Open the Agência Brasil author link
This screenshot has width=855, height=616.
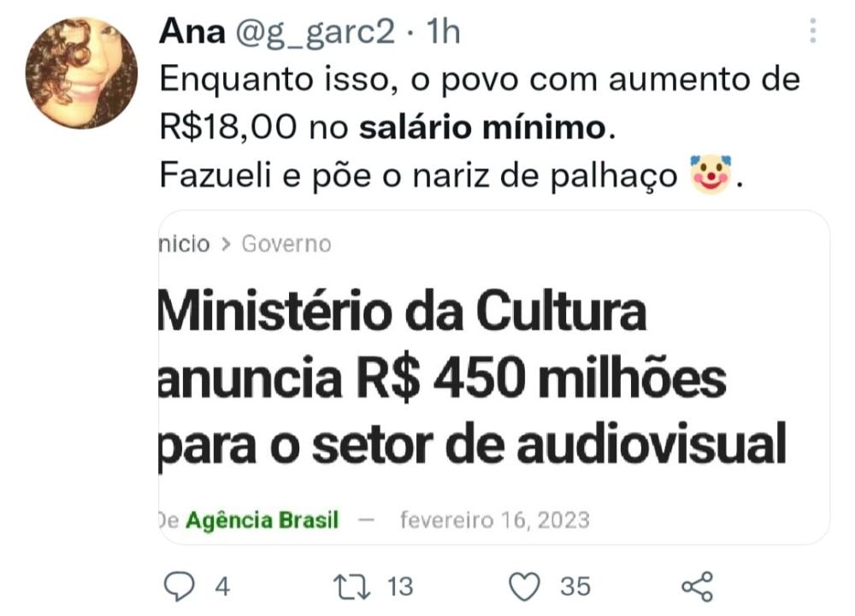point(262,520)
